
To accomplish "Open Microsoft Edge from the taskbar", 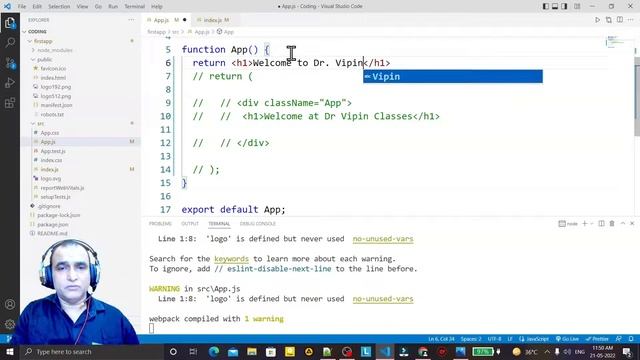I will click(x=214, y=351).
